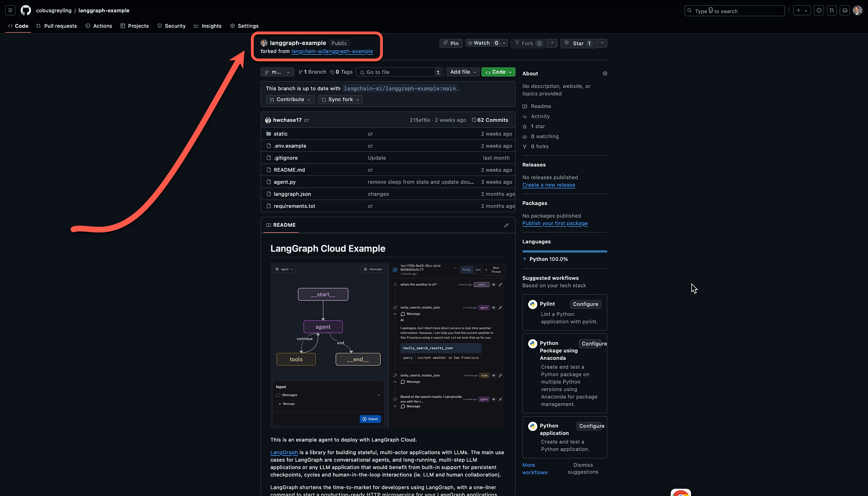
Task: Pin the langgraph-example repository
Action: (450, 43)
